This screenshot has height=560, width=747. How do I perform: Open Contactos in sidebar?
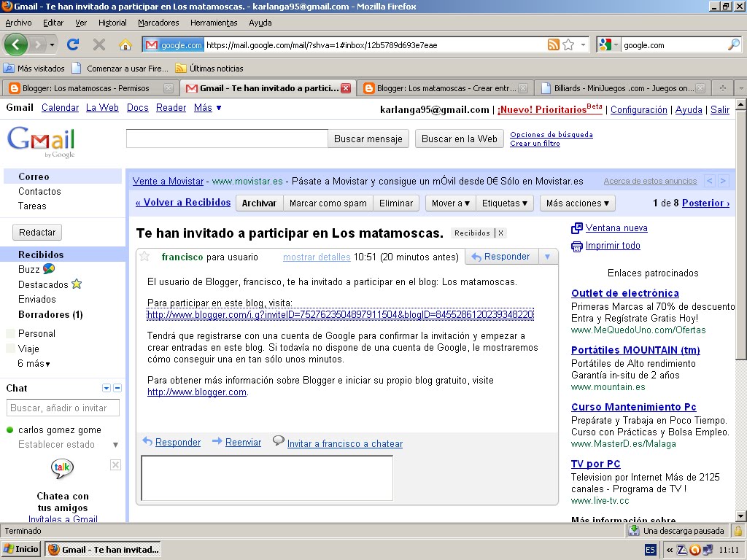point(39,192)
